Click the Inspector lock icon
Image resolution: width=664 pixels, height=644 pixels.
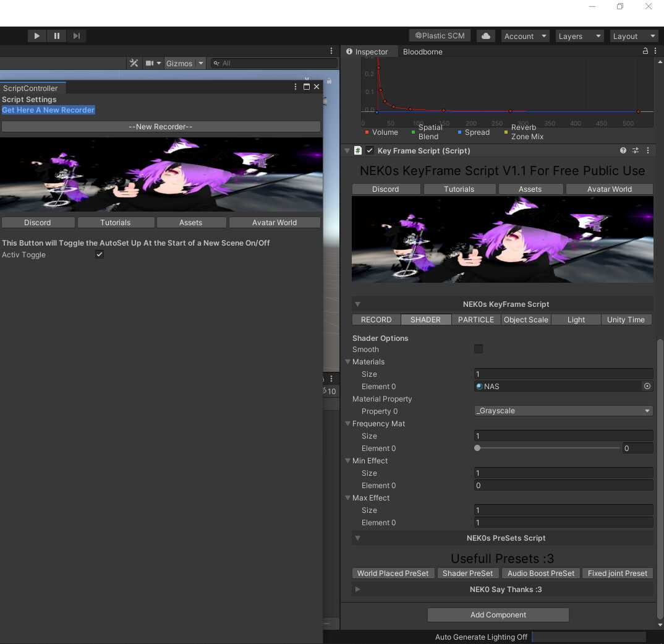(645, 51)
